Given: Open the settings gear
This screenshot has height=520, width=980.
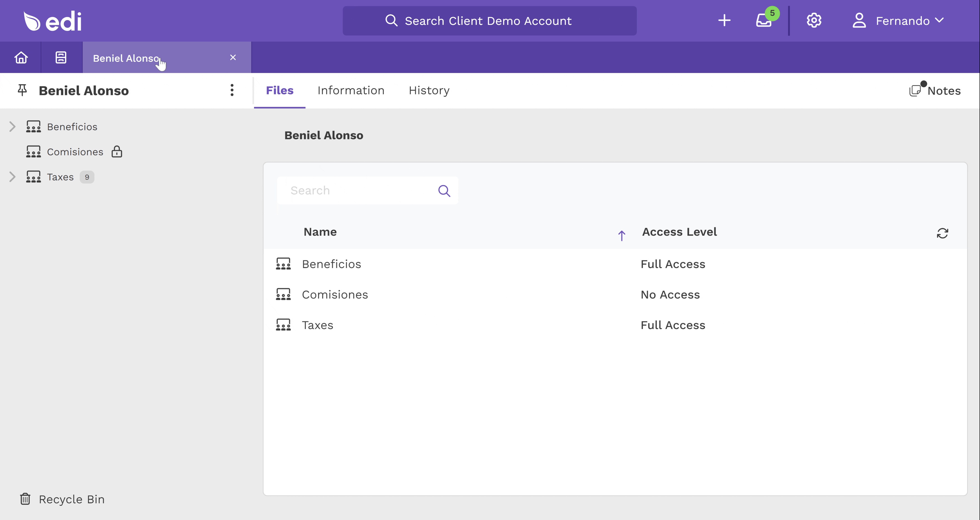Looking at the screenshot, I should point(814,21).
